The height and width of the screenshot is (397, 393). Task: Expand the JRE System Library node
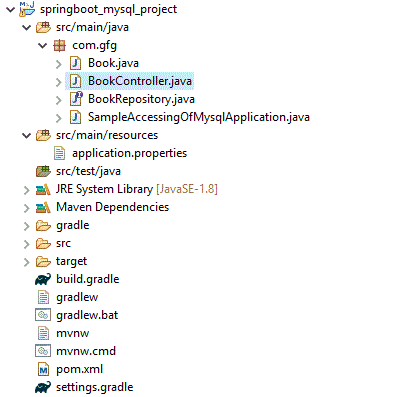tap(27, 190)
